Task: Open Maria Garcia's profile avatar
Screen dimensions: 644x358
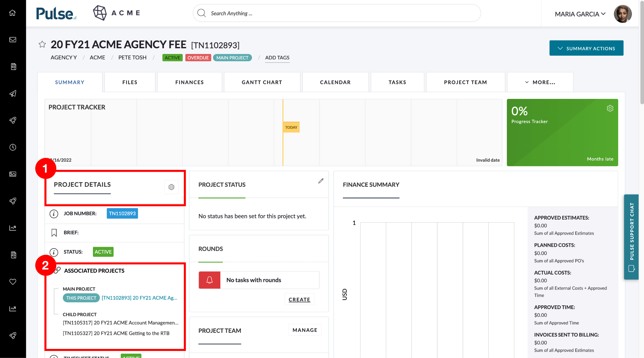Action: point(623,14)
